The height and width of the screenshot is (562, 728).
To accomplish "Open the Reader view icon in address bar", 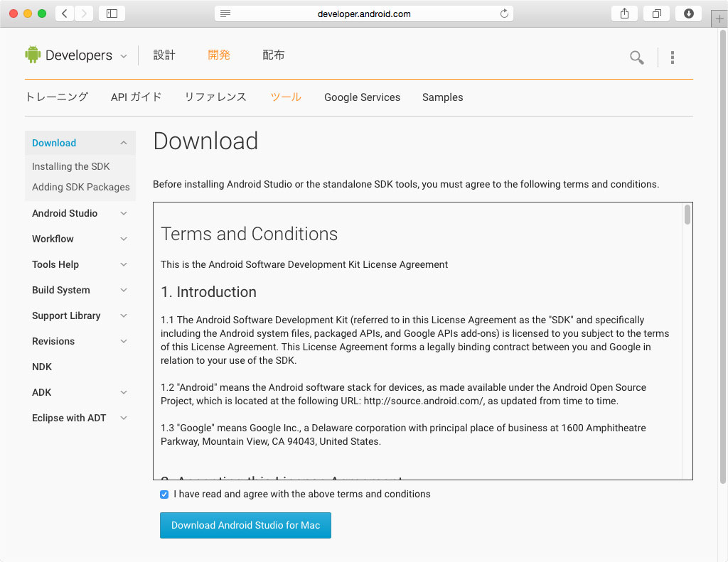I will coord(225,13).
